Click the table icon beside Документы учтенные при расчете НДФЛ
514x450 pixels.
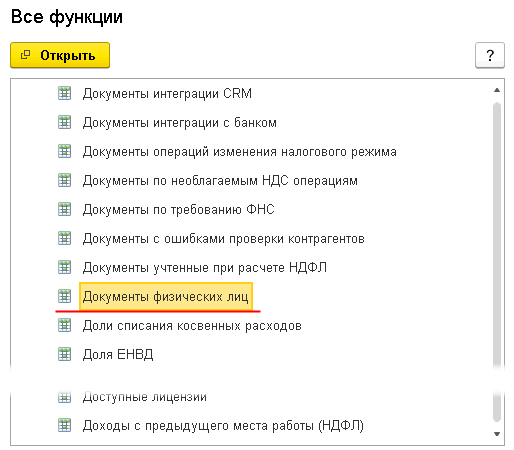[x=64, y=267]
